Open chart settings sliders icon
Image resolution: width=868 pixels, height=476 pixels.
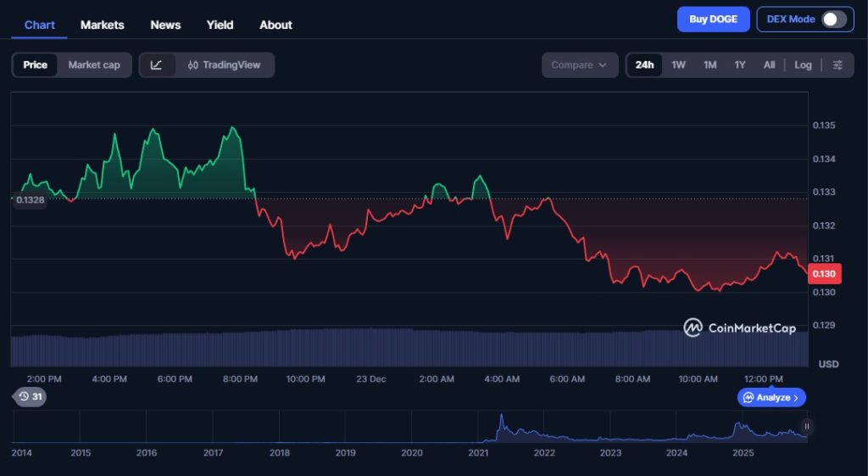tap(837, 65)
